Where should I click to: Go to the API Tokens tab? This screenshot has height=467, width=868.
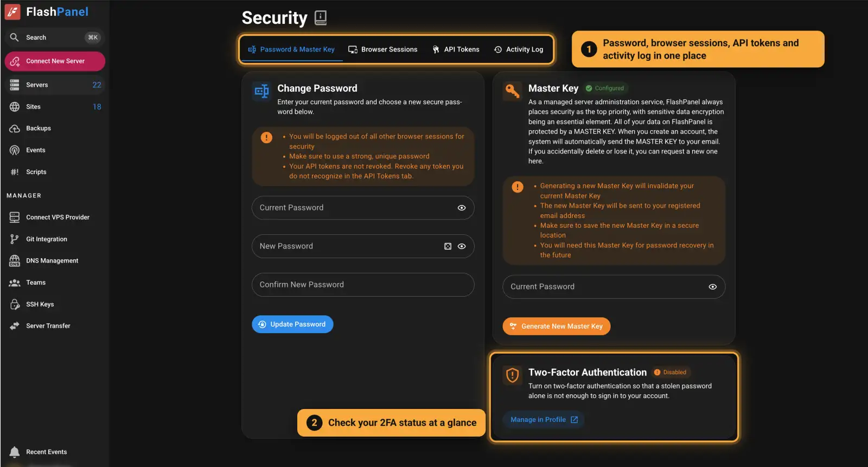(456, 49)
